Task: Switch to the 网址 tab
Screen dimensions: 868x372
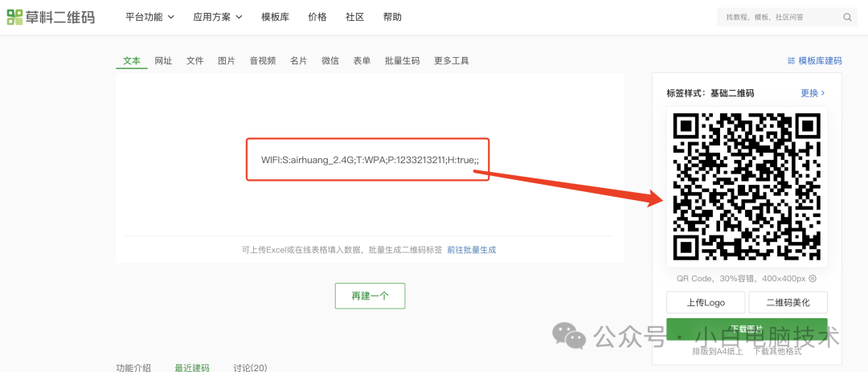Action: coord(163,61)
